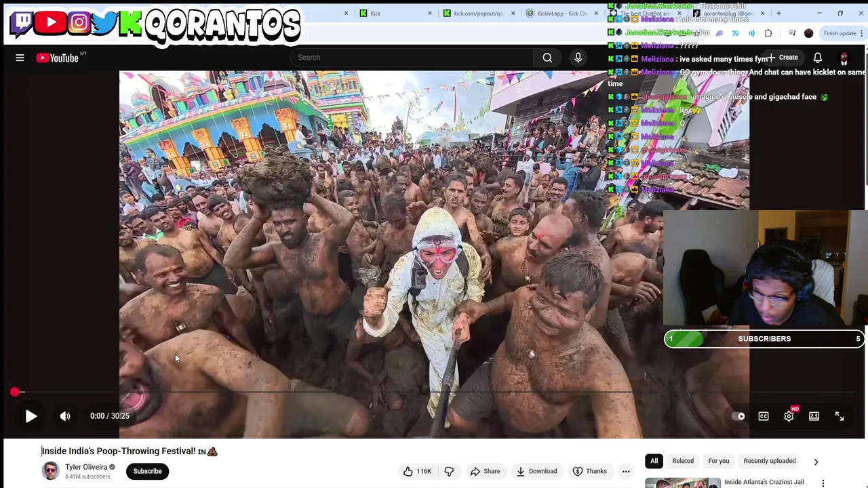Click the Inside Atlanta's Craziest Jail thumbnail
Screen dimensions: 868x488
[683, 483]
